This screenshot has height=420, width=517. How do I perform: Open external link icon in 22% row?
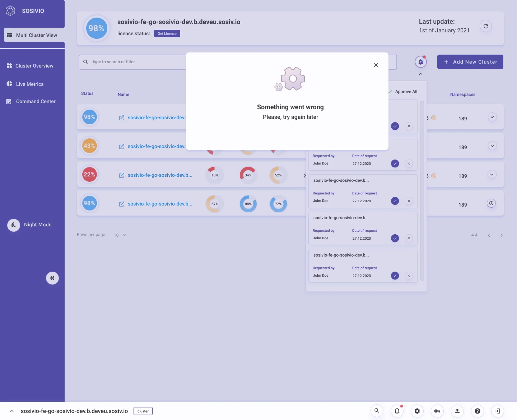(122, 175)
